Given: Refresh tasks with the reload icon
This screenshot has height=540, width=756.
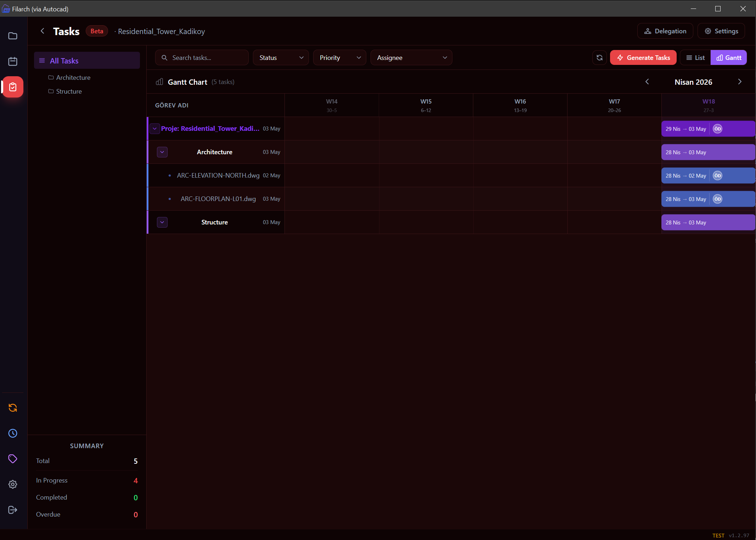Looking at the screenshot, I should coord(599,58).
